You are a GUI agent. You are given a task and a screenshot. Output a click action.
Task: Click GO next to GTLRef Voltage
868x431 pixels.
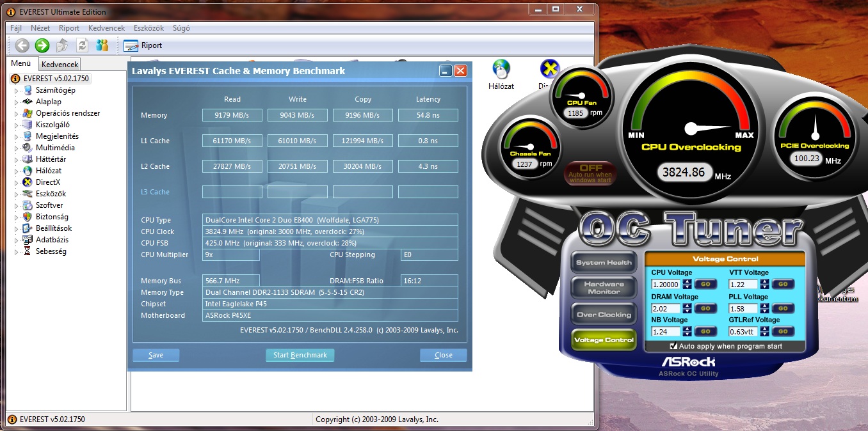point(783,331)
